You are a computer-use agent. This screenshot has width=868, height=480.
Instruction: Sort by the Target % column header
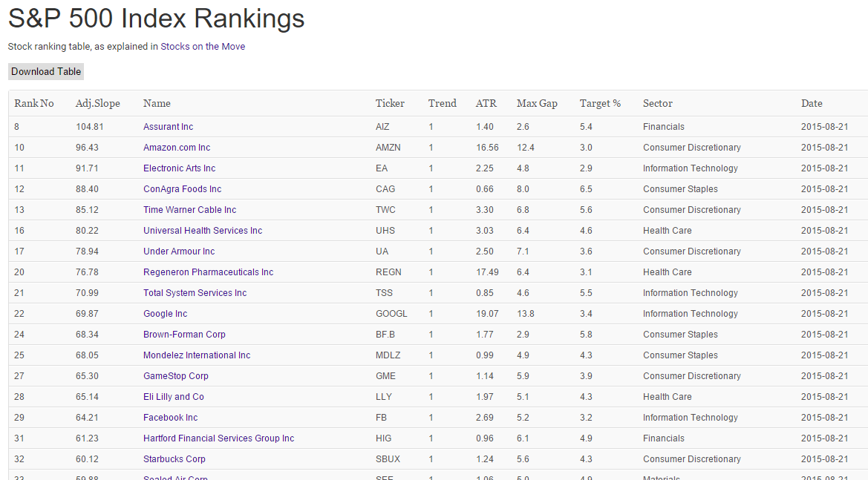click(600, 103)
